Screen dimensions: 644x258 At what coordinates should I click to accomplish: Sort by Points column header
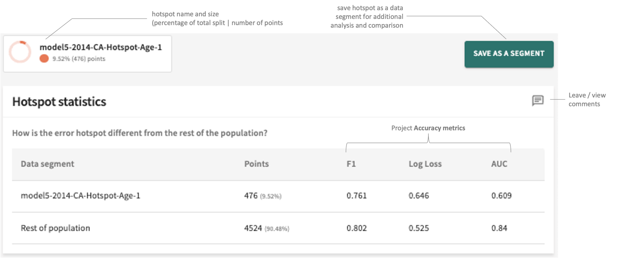coord(257,164)
